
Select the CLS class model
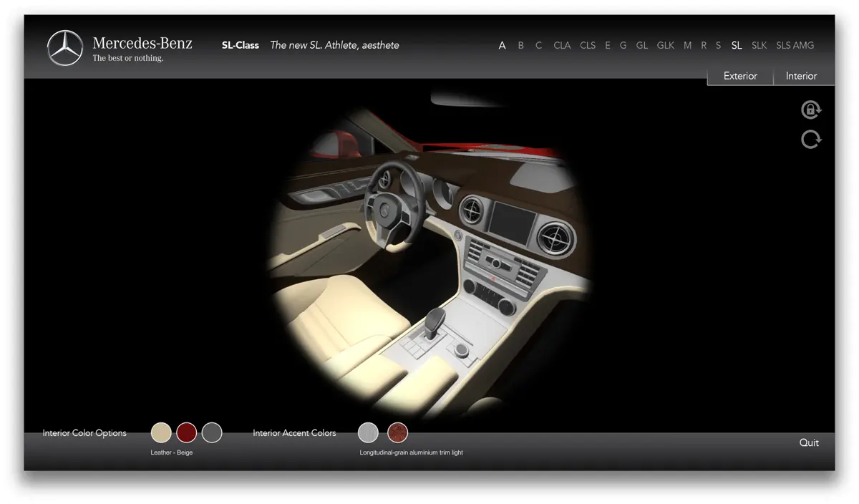(x=588, y=45)
